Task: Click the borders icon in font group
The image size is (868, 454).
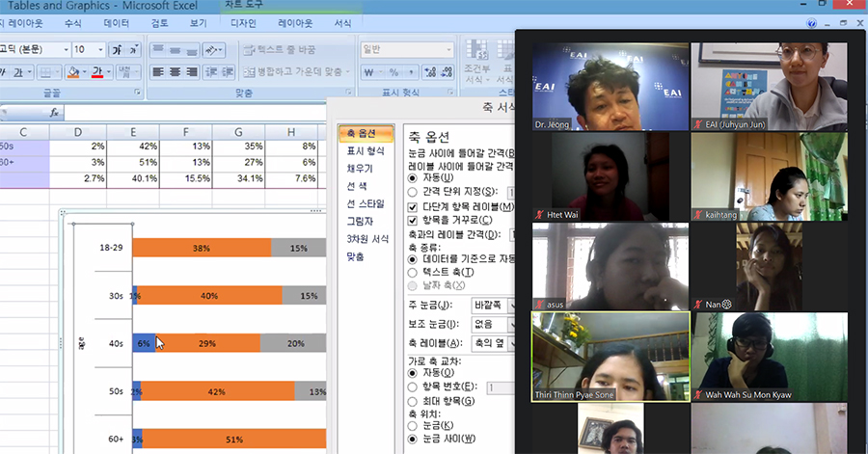Action: [46, 72]
